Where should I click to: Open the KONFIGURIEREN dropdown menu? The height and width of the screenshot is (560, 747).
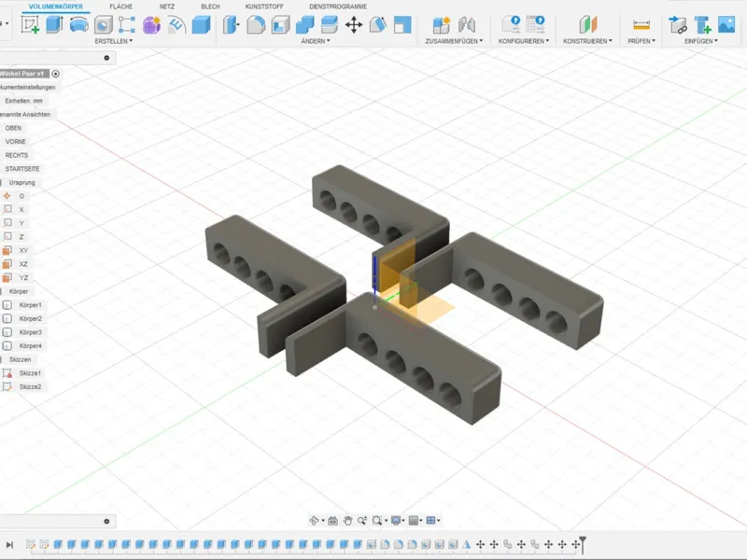524,41
